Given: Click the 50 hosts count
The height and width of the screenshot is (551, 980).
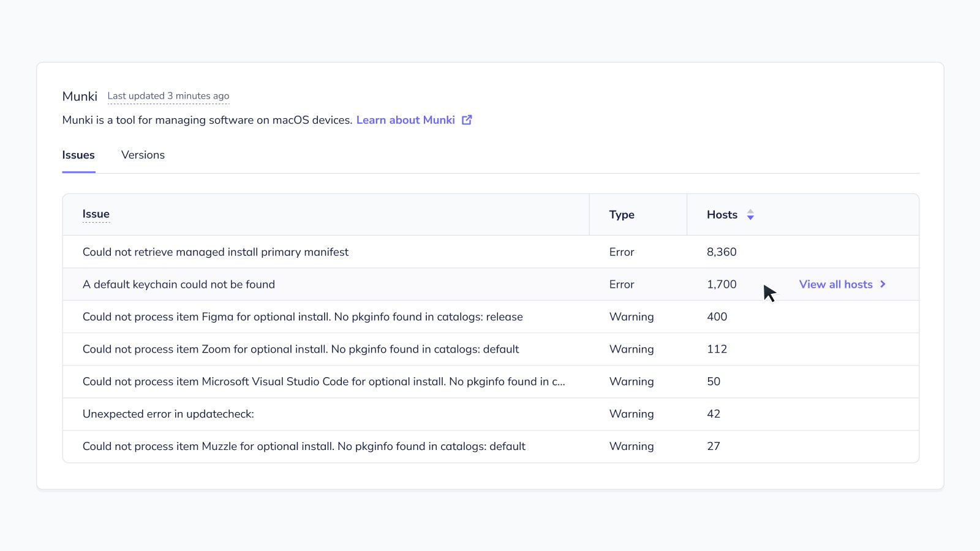Looking at the screenshot, I should pyautogui.click(x=714, y=381).
